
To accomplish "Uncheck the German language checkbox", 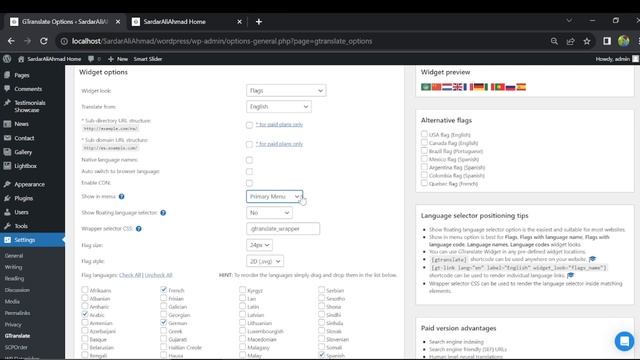I will pos(164,322).
